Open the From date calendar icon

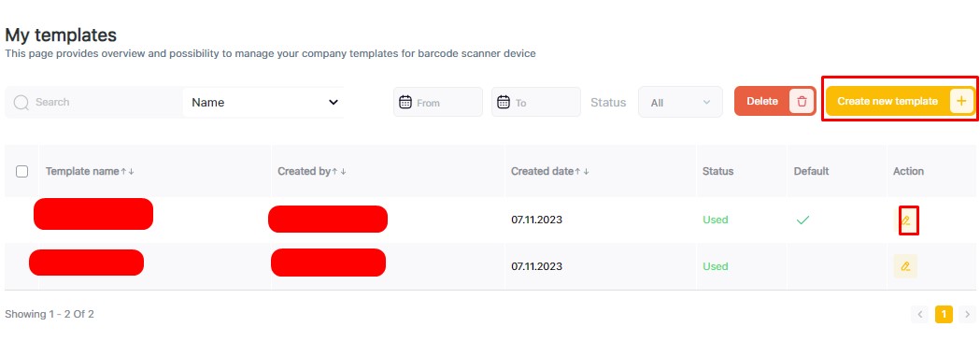click(x=405, y=102)
